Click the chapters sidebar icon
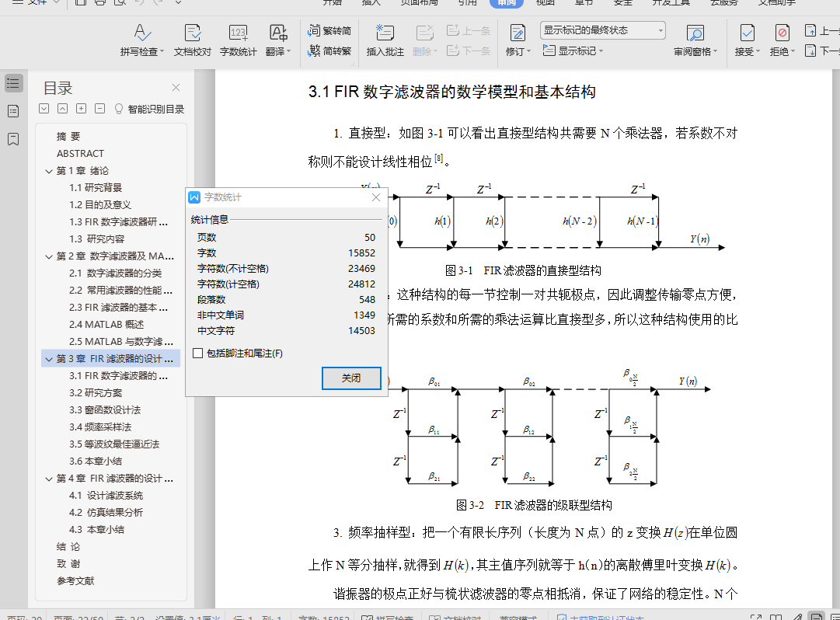840x620 pixels. [13, 111]
